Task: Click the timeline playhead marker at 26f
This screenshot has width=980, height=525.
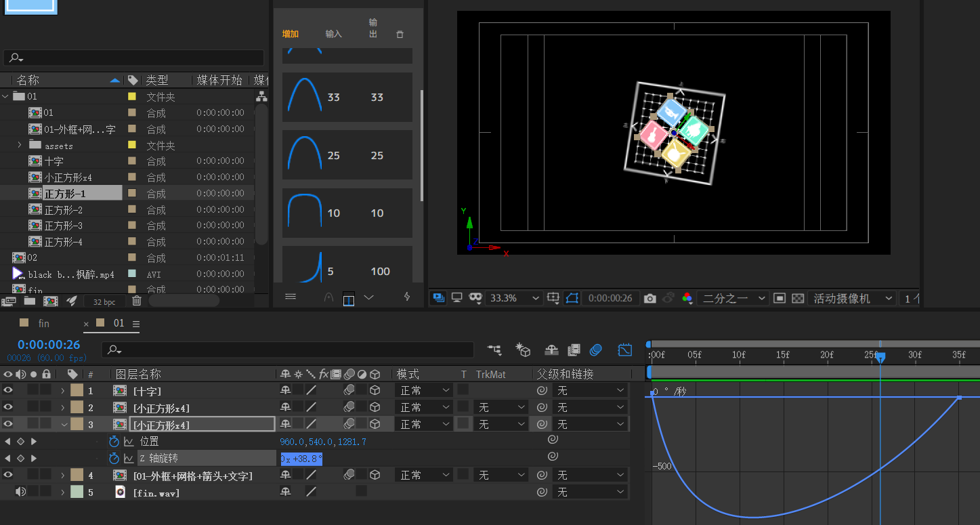Action: point(880,356)
